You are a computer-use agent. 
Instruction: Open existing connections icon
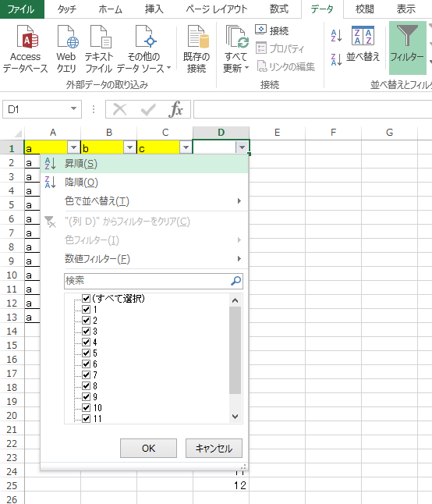[197, 49]
